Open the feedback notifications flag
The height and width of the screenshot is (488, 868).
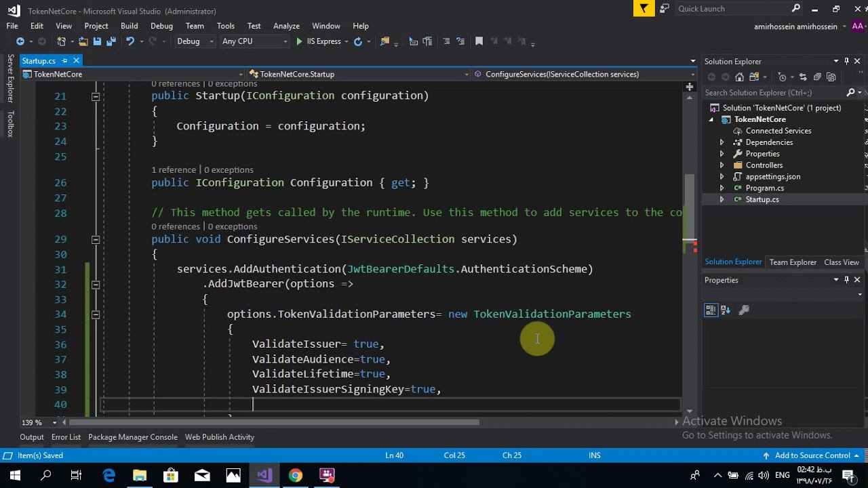[x=644, y=8]
